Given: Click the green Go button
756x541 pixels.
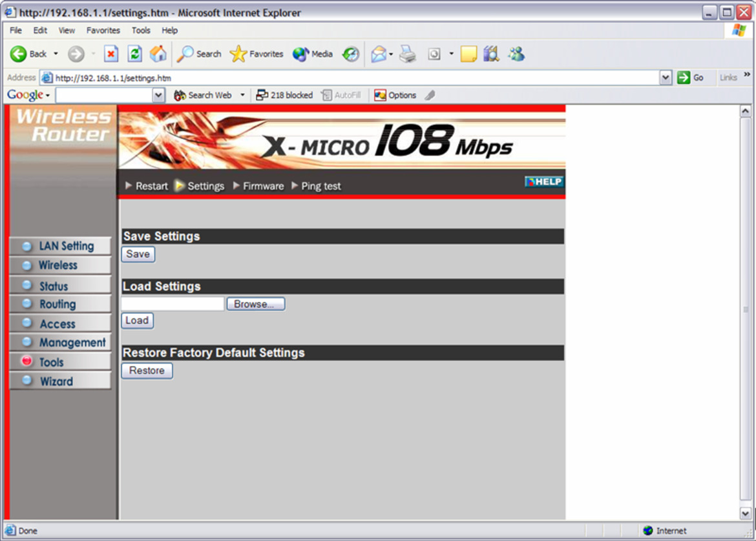Looking at the screenshot, I should click(x=691, y=77).
